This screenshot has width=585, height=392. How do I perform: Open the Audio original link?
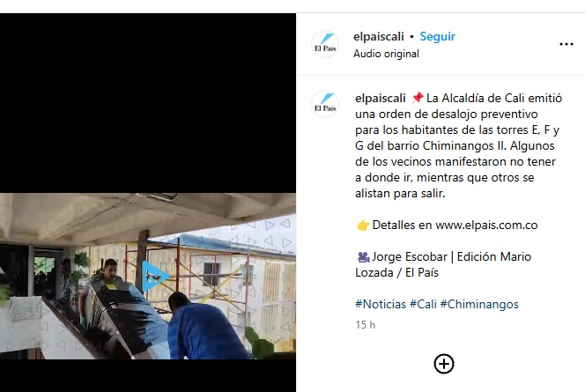click(x=386, y=54)
